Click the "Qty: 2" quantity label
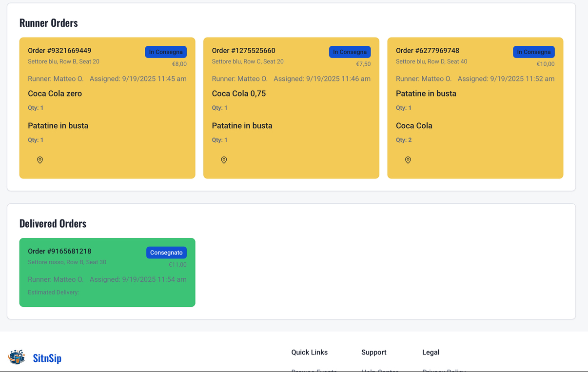This screenshot has height=372, width=588. (x=404, y=140)
